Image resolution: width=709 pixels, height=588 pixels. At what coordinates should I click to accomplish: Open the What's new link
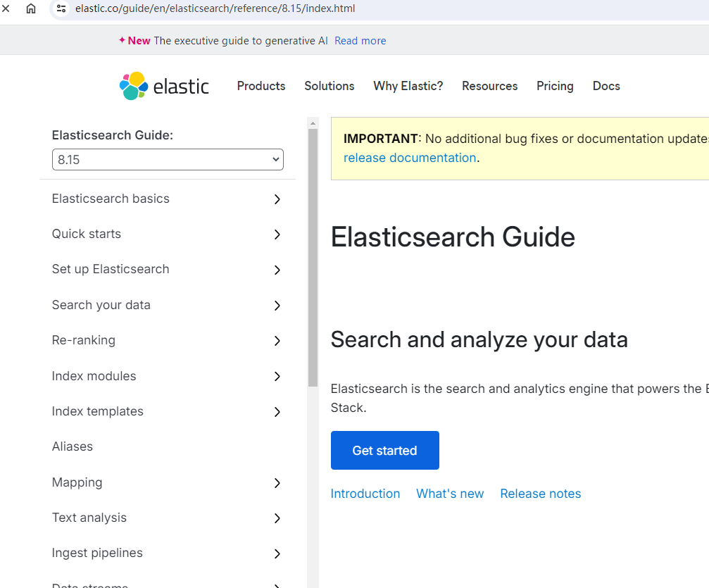pos(450,494)
